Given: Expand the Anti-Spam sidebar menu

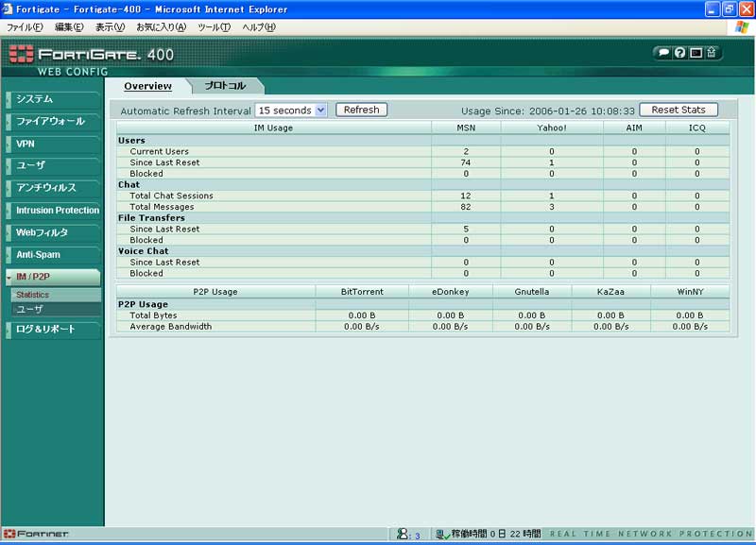Looking at the screenshot, I should [x=53, y=254].
